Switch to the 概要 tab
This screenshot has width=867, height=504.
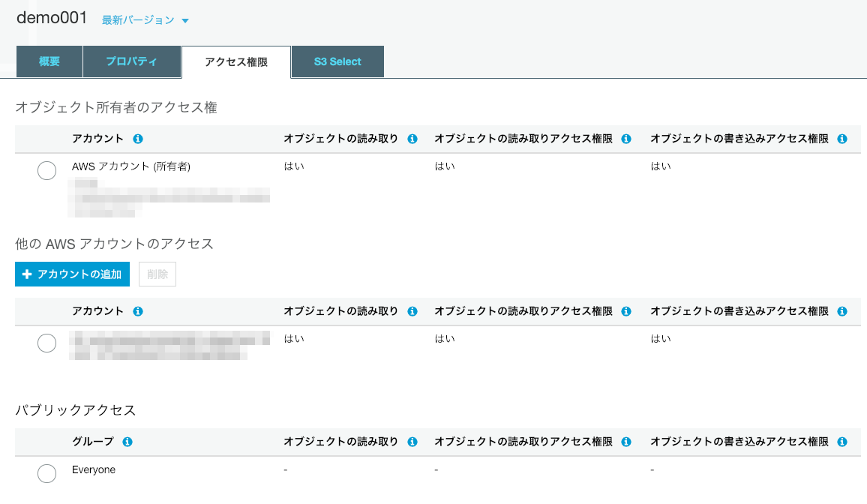tap(49, 61)
